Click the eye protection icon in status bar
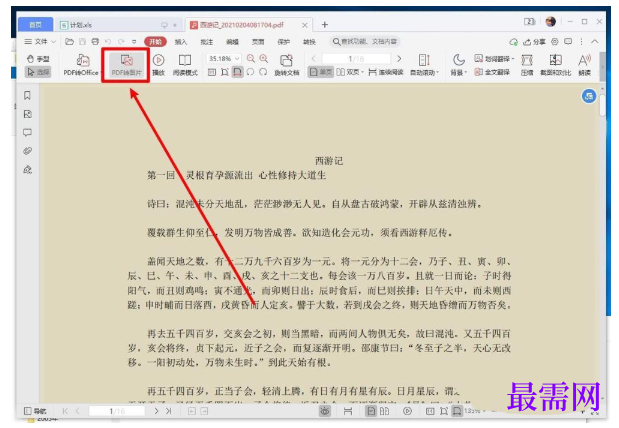The width and height of the screenshot is (619, 428). [325, 411]
